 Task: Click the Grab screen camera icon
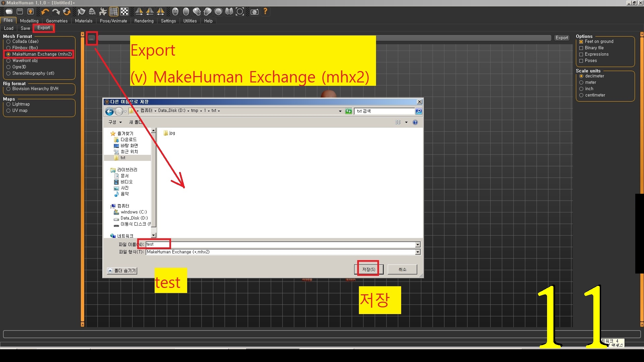pyautogui.click(x=255, y=12)
